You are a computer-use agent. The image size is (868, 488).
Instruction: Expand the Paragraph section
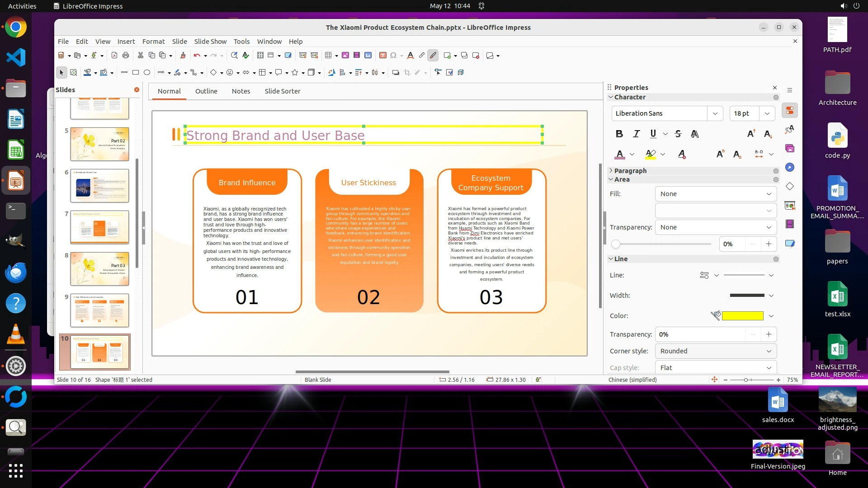(x=630, y=171)
